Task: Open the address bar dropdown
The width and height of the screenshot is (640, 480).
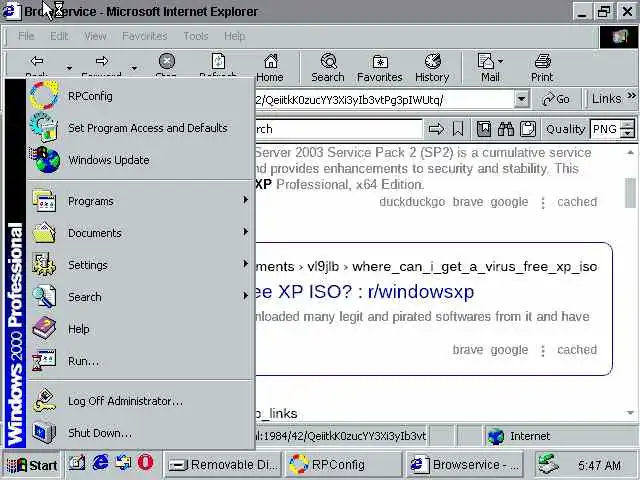Action: 521,99
